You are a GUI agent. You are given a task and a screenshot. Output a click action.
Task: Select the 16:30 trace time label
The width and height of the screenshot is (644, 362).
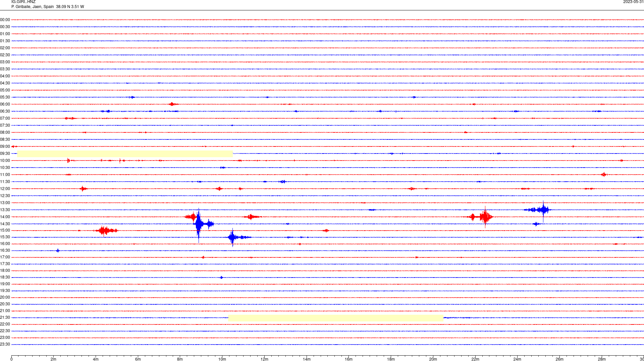(5, 250)
